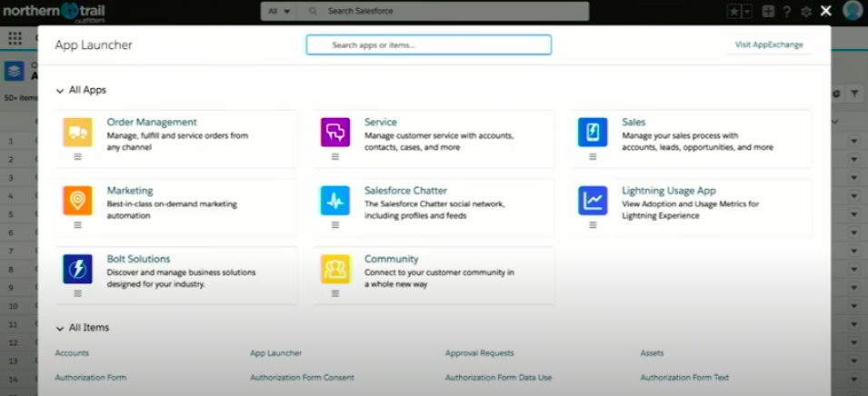Open the Sales app icon
Screen dimensions: 868x396
click(x=593, y=133)
